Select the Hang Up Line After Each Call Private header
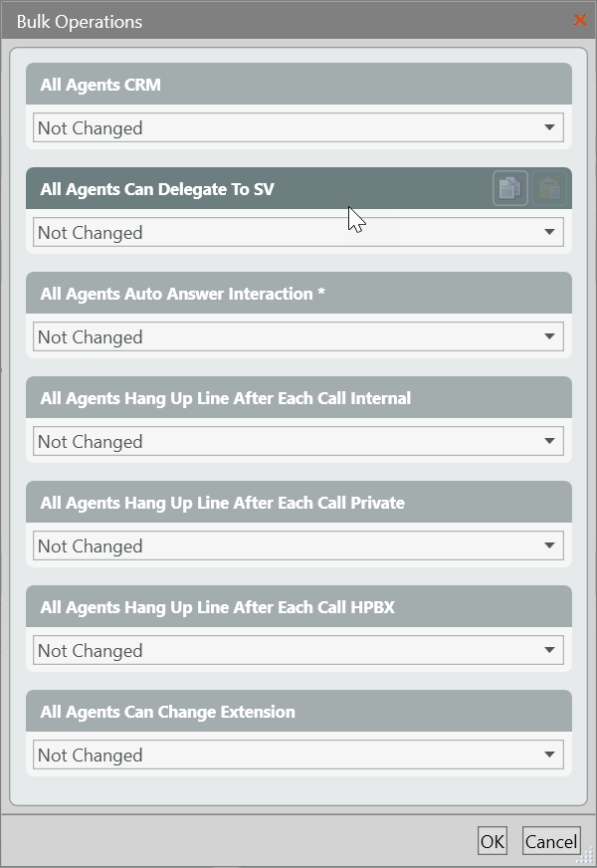Screen dimensions: 597x868 pos(298,503)
